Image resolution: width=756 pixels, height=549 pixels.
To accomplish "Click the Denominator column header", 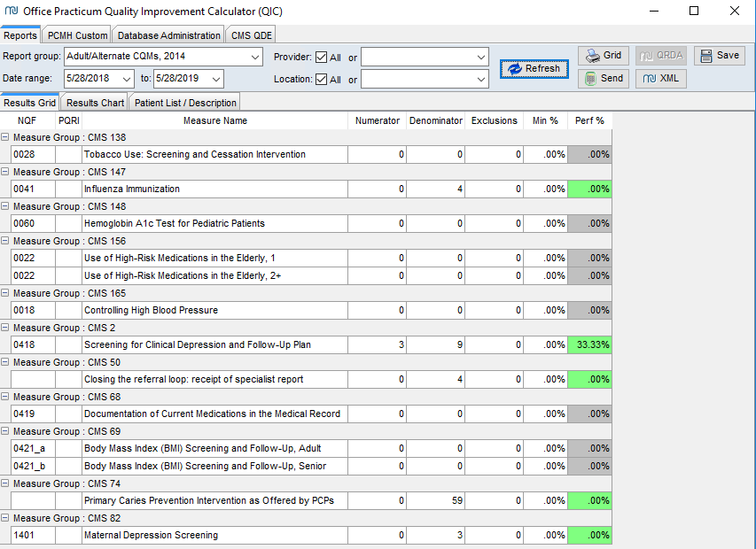I will 436,120.
